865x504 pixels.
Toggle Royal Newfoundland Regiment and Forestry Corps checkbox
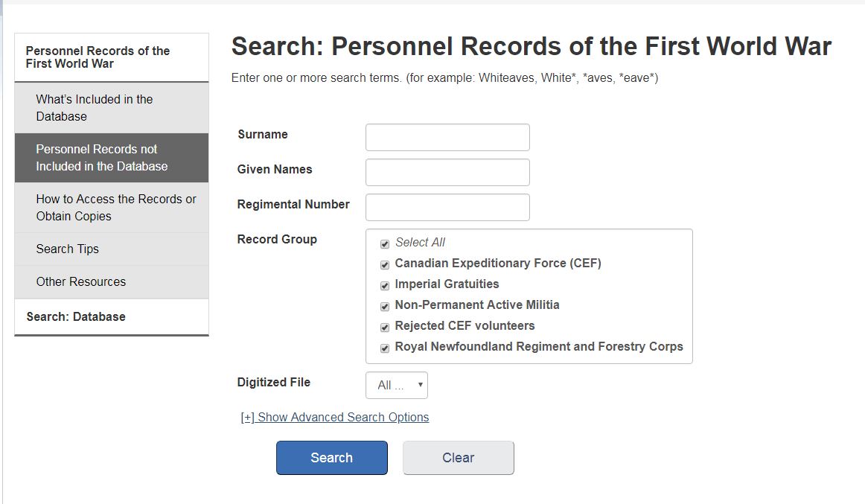(385, 348)
